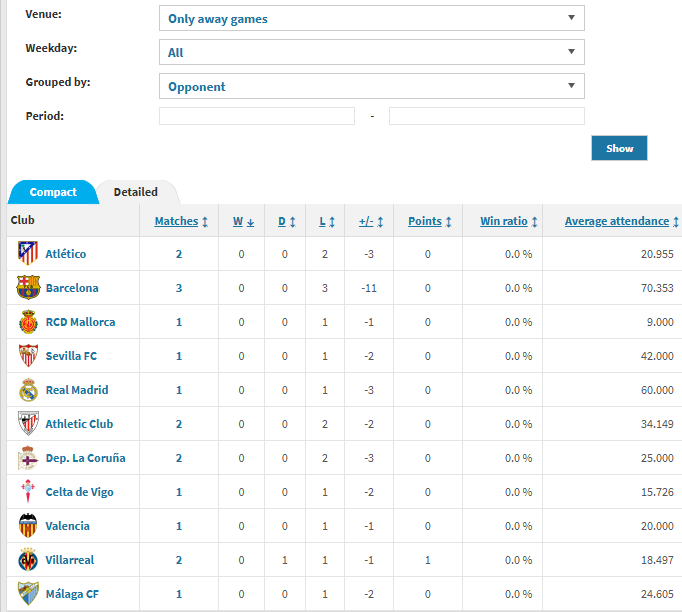The height and width of the screenshot is (612, 682).
Task: Switch to the Detailed tab
Action: 135,192
